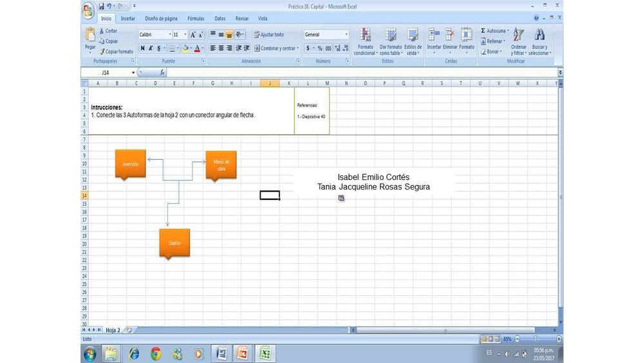The image size is (644, 363).
Task: Toggle Ajustar texto wrap option
Action: [x=269, y=35]
